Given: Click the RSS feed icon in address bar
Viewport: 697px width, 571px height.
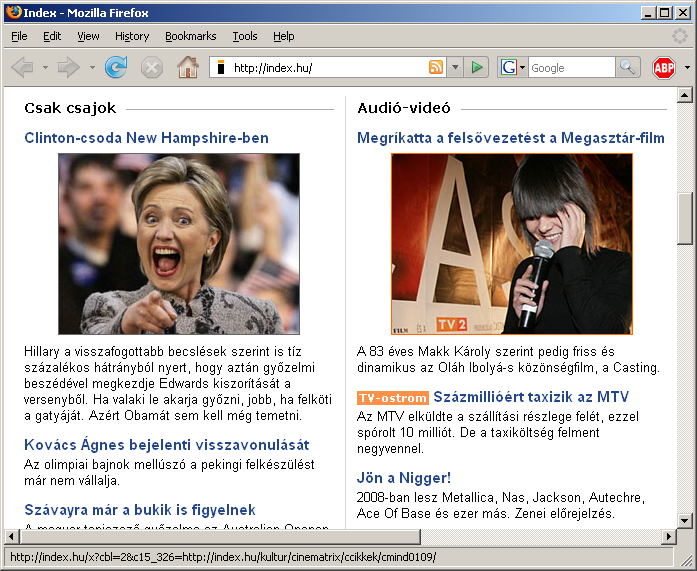Looking at the screenshot, I should (435, 68).
